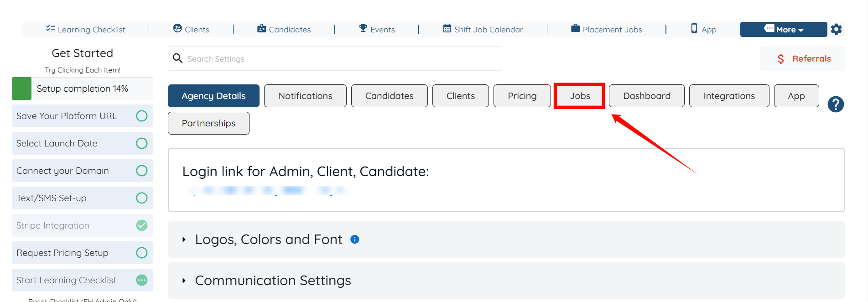Toggle the Save Your Platform URL circle
The height and width of the screenshot is (302, 868).
[142, 116]
